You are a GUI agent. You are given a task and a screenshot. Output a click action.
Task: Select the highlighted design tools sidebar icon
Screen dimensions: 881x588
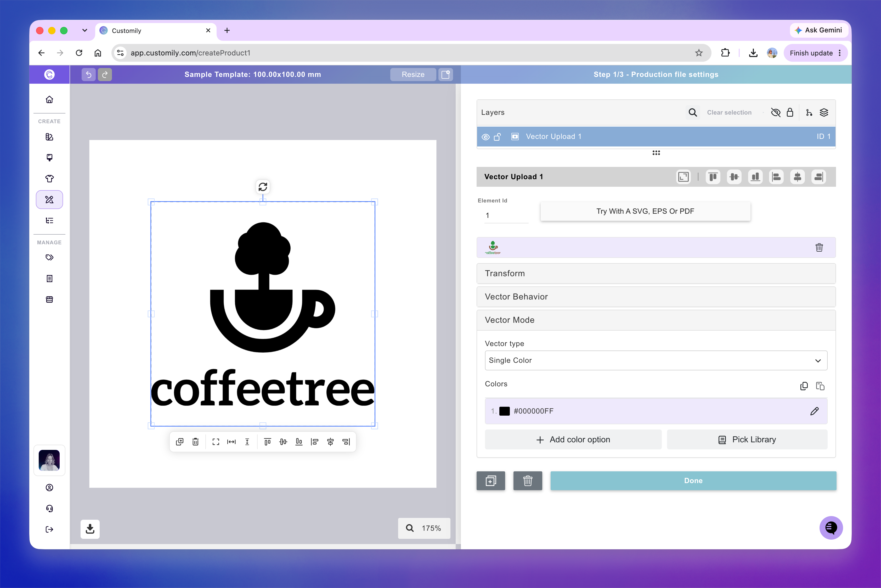click(49, 200)
